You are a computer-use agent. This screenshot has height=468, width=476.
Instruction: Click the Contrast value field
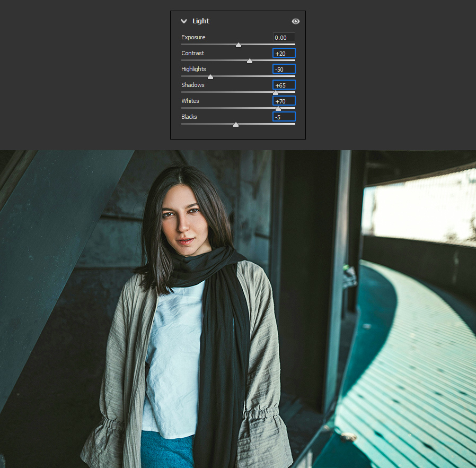point(284,53)
